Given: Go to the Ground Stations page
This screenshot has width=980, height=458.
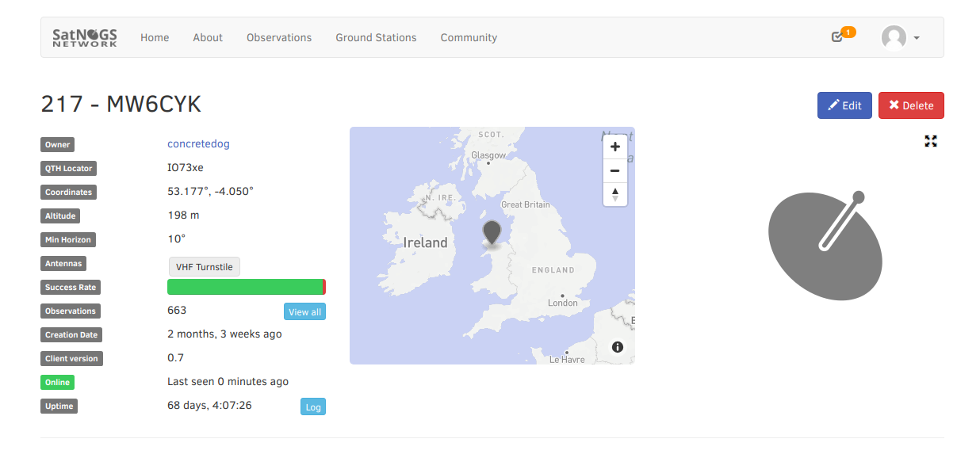Looking at the screenshot, I should [x=376, y=37].
